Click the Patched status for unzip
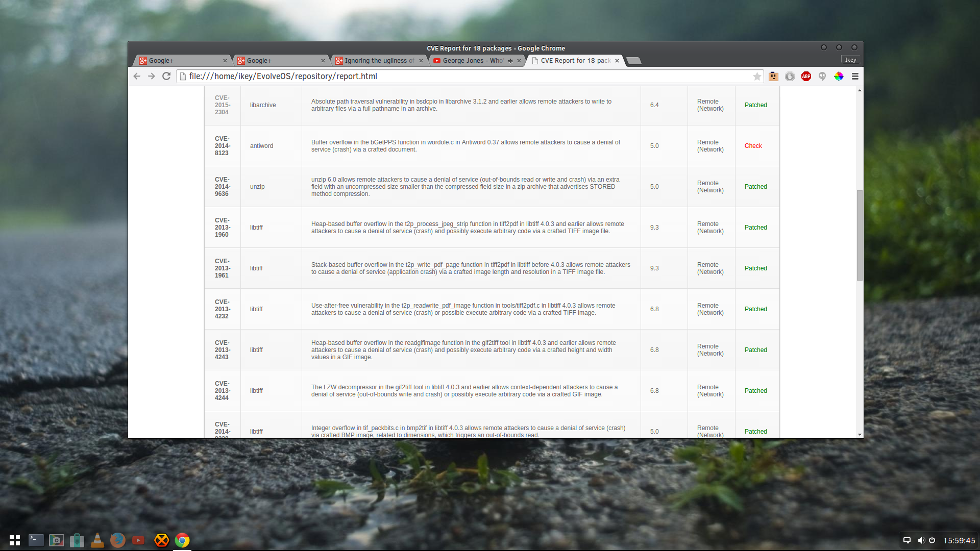The height and width of the screenshot is (551, 980). pyautogui.click(x=755, y=187)
